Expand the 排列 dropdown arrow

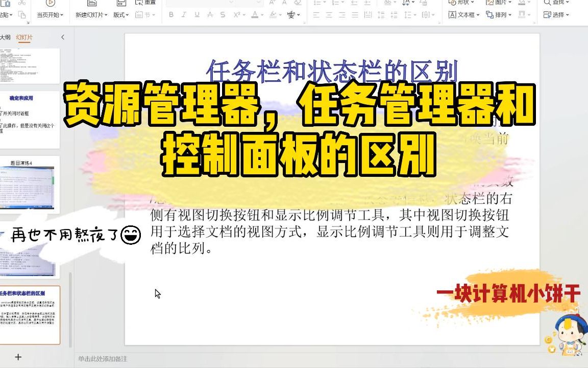click(x=509, y=15)
